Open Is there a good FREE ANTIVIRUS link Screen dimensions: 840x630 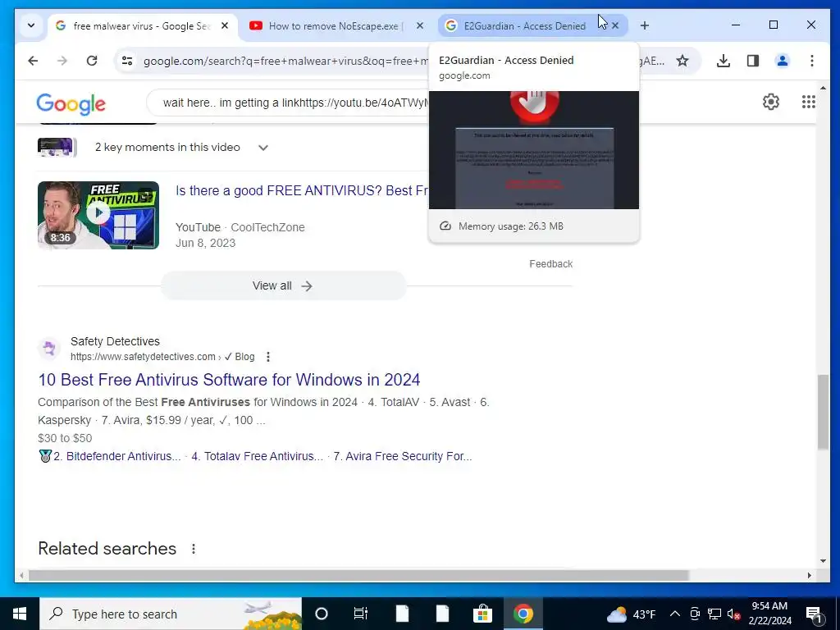[302, 190]
